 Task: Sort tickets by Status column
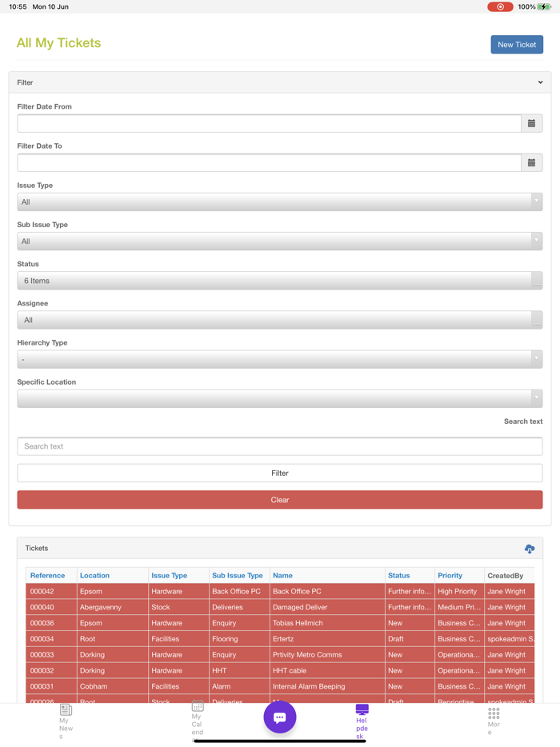point(399,576)
